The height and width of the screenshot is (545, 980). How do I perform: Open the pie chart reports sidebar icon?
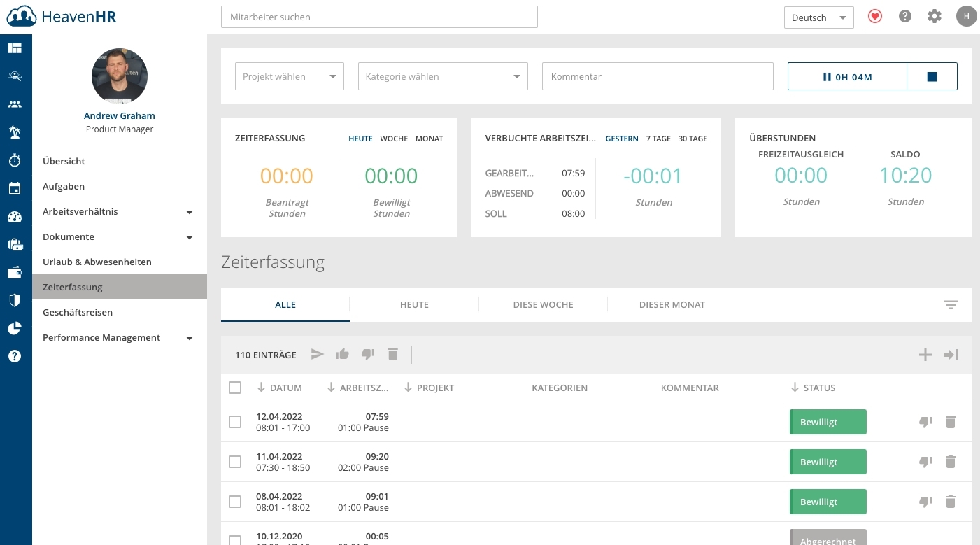15,328
